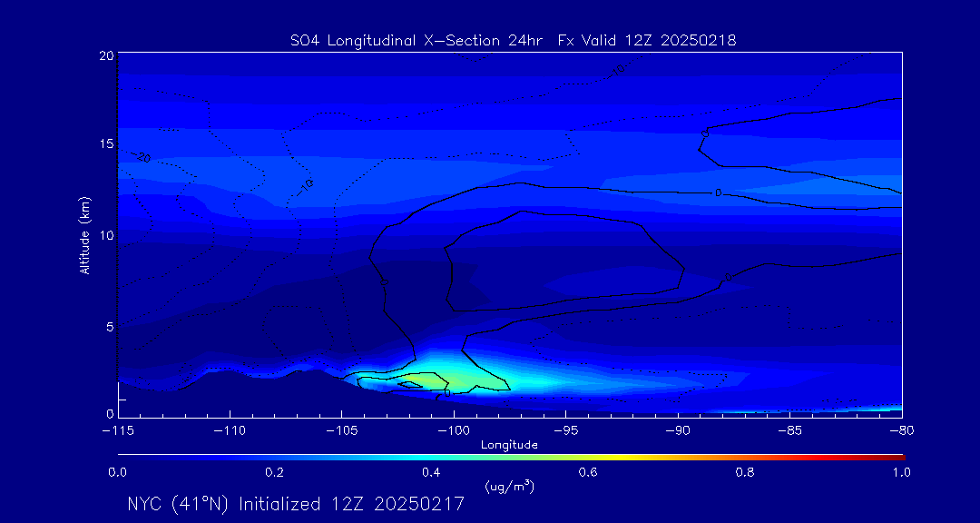This screenshot has width=980, height=523.
Task: Click the 0.2 colorbar label
Action: coord(274,472)
